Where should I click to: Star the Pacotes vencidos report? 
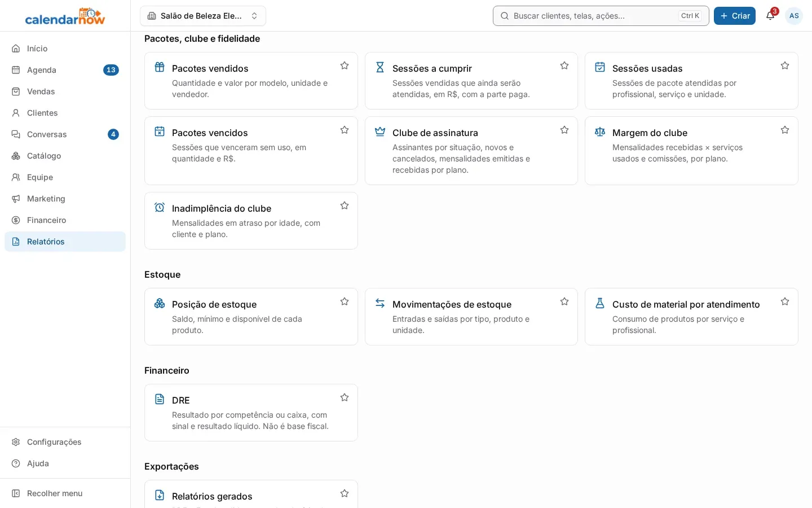tap(345, 130)
